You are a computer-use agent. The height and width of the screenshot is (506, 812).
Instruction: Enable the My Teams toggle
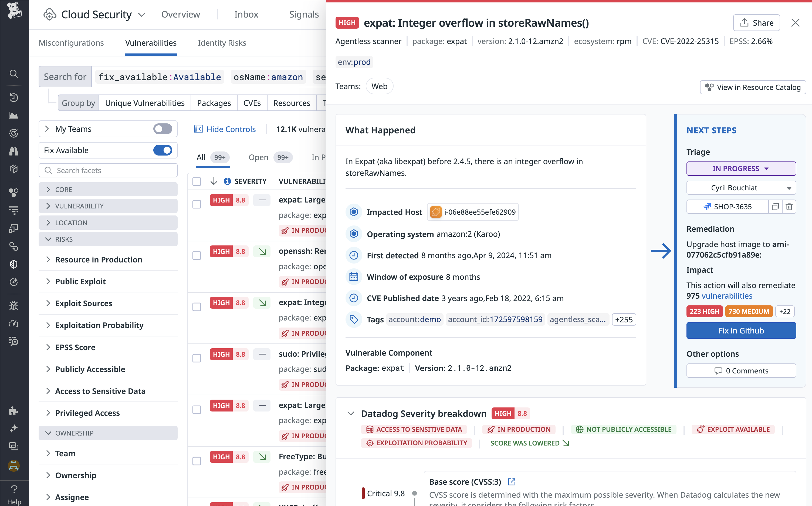pos(163,129)
